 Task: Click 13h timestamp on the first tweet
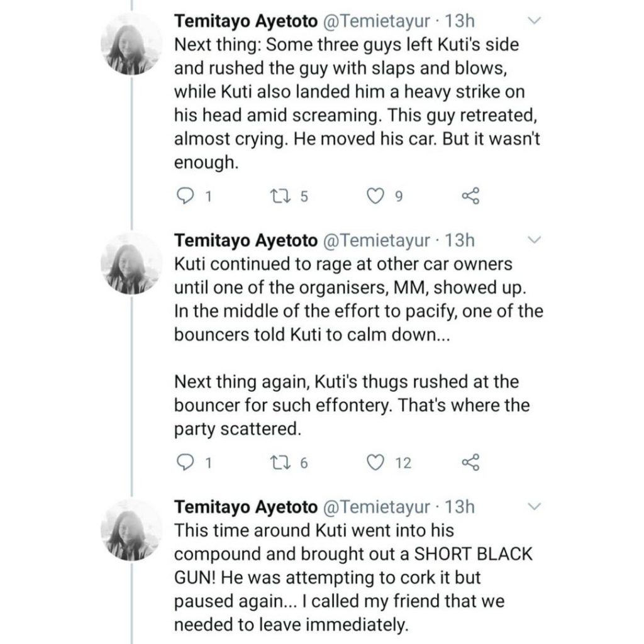click(x=459, y=21)
